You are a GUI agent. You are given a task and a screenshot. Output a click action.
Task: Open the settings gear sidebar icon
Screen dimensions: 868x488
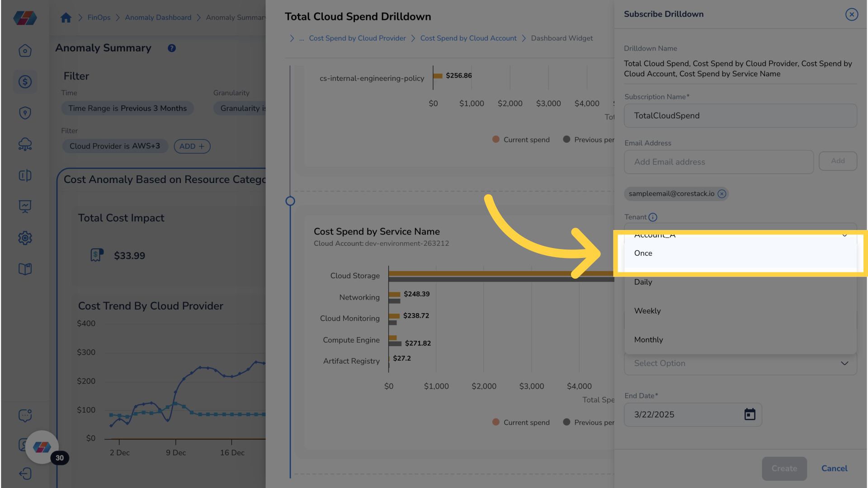25,238
